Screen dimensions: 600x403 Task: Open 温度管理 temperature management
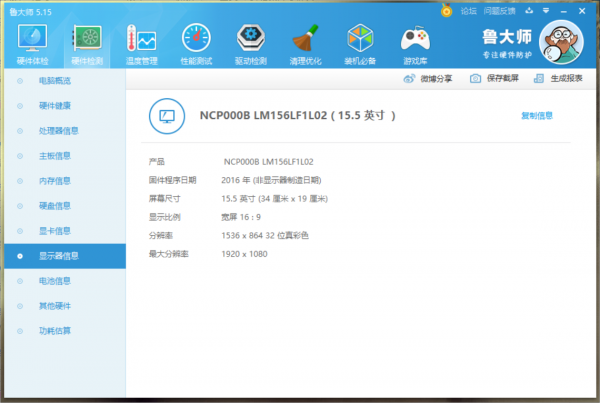pyautogui.click(x=142, y=44)
